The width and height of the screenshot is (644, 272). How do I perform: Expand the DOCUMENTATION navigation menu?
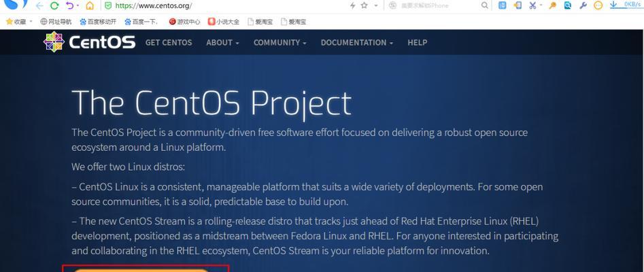coord(357,43)
